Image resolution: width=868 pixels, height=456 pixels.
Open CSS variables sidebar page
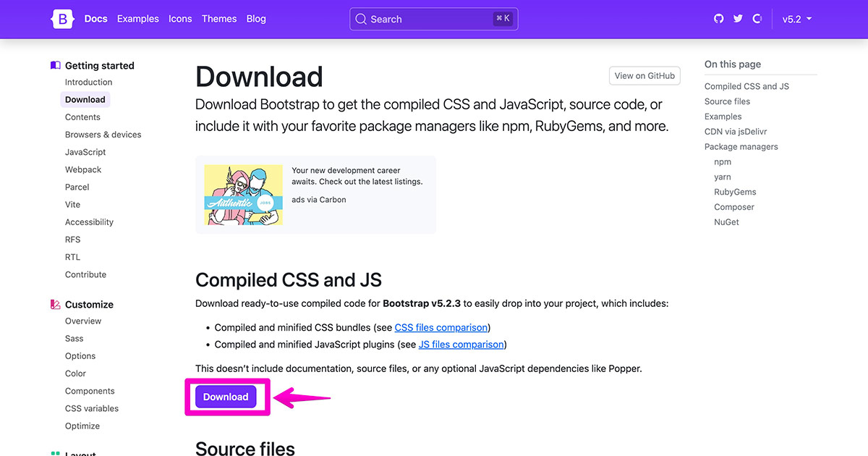(92, 408)
